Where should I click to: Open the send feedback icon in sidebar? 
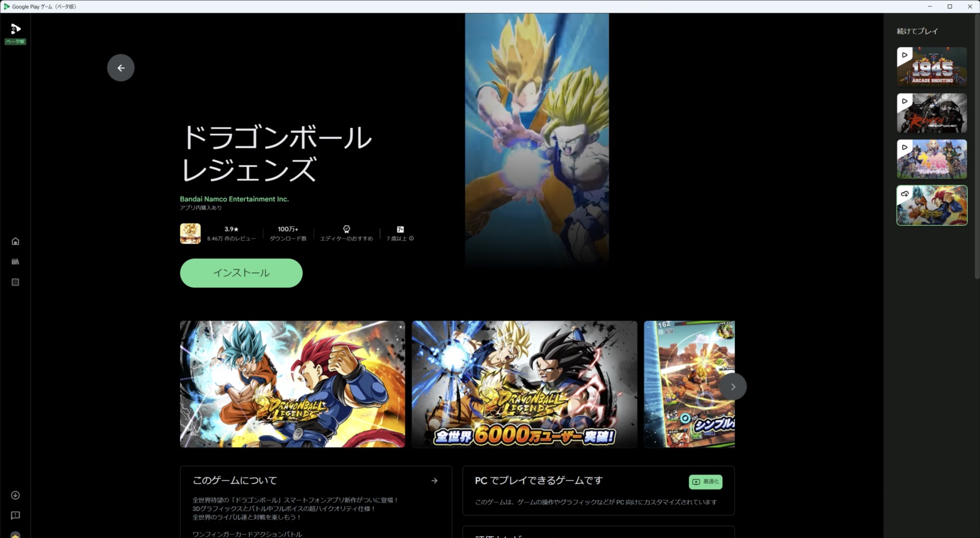coord(15,515)
